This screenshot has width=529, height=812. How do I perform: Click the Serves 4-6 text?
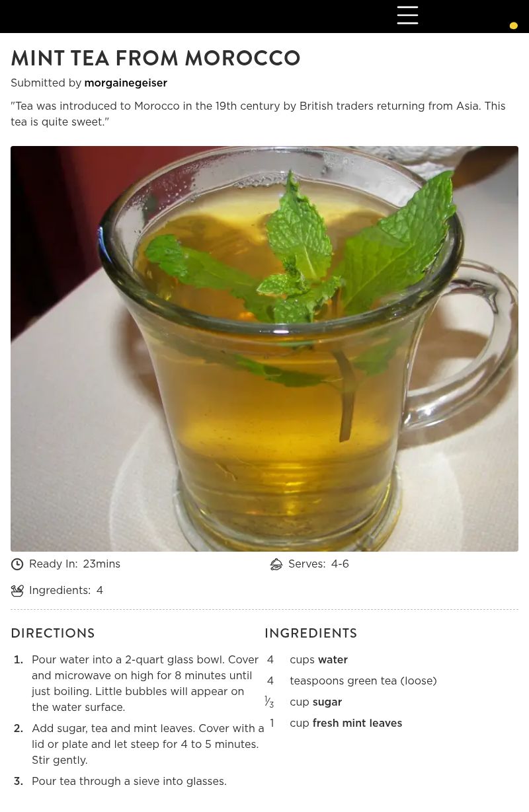[x=319, y=564]
